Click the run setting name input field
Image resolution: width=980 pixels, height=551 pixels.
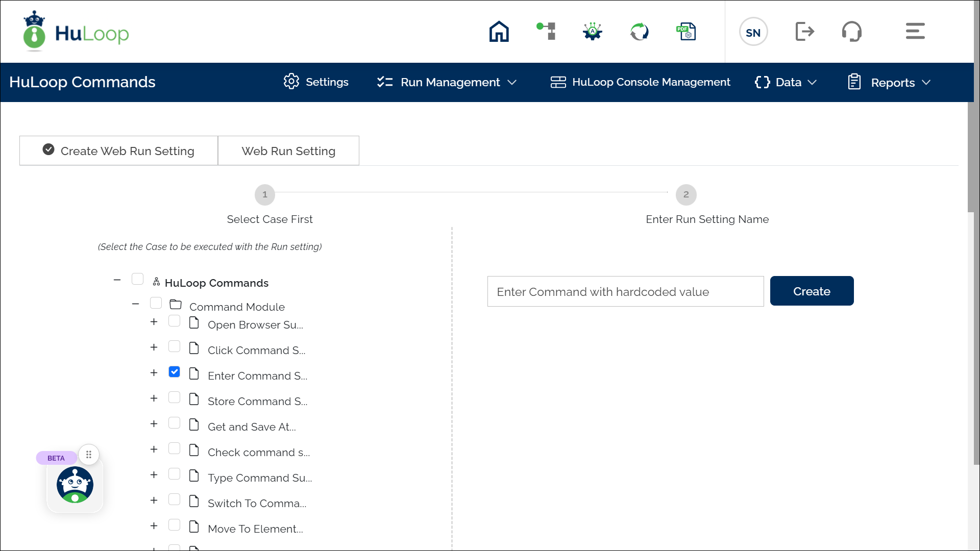625,292
